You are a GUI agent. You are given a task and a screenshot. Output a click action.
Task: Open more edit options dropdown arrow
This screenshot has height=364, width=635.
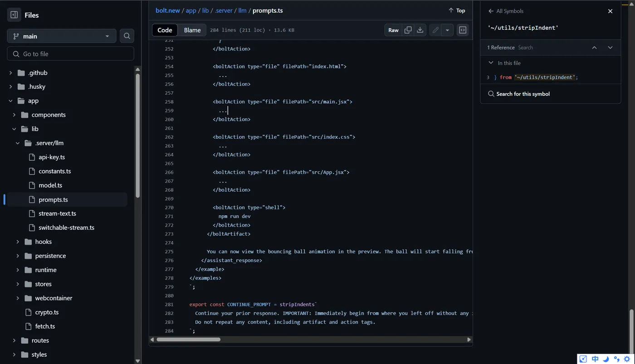pyautogui.click(x=447, y=30)
